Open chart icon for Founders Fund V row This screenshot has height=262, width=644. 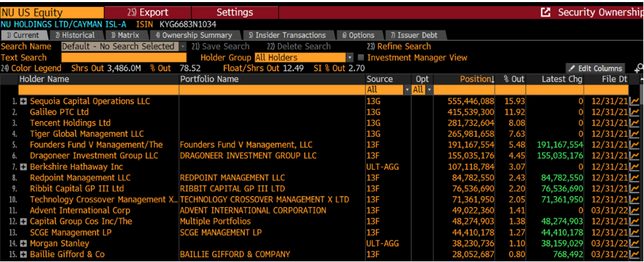pos(634,145)
